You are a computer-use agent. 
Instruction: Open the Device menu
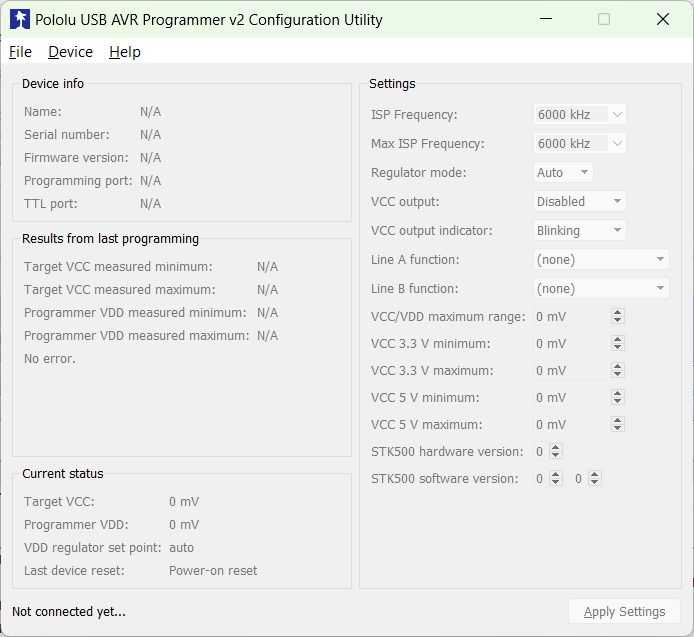click(70, 52)
